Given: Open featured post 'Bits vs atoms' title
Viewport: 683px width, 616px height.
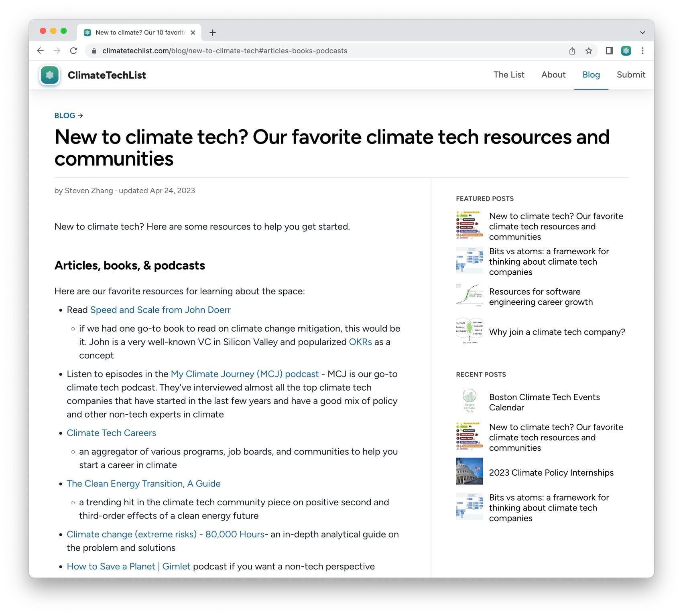Looking at the screenshot, I should 549,261.
